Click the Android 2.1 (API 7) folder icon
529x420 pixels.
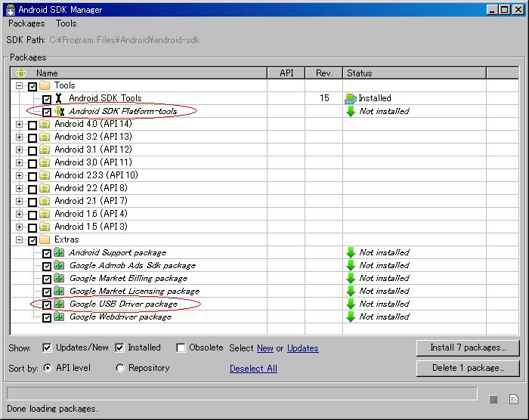tap(45, 201)
